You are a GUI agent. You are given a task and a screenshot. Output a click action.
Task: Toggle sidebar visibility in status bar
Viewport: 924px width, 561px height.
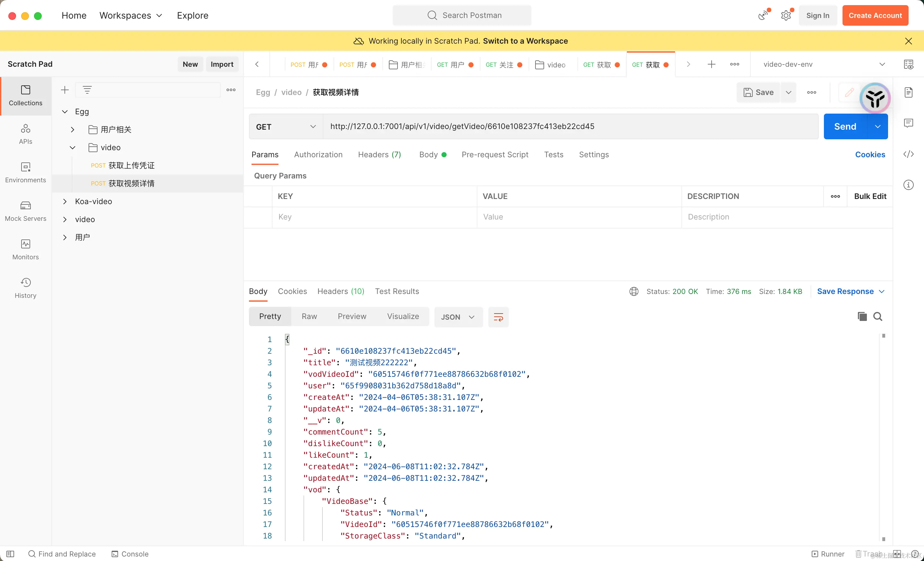point(11,554)
